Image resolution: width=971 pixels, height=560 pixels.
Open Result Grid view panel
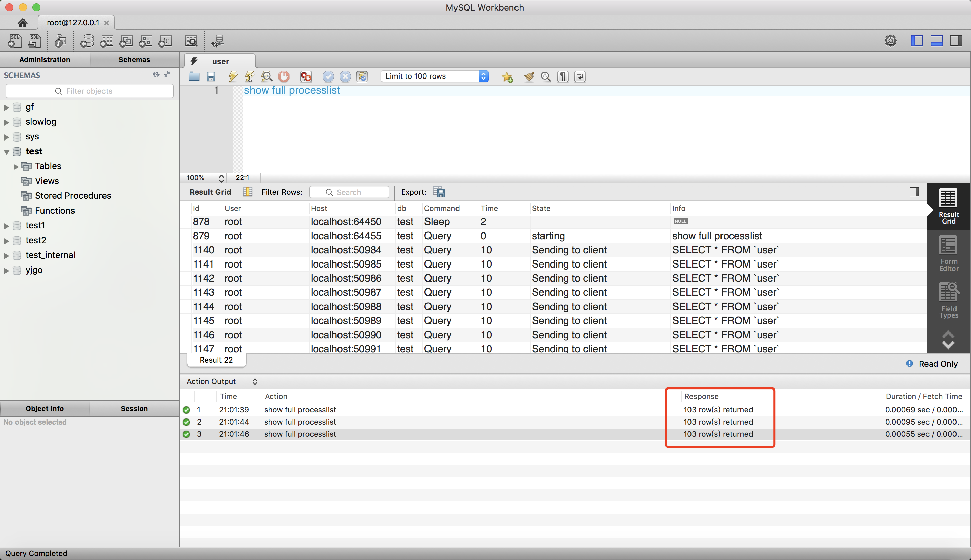tap(948, 207)
